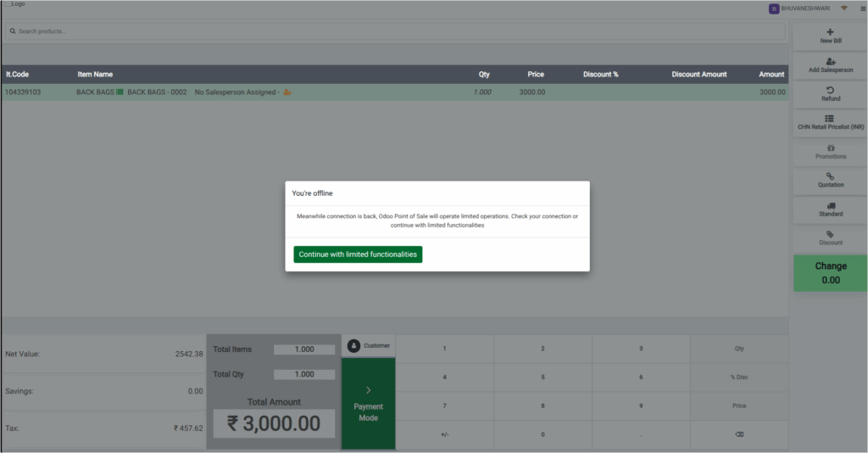The height and width of the screenshot is (453, 868).
Task: Click the Price column header
Action: click(536, 74)
